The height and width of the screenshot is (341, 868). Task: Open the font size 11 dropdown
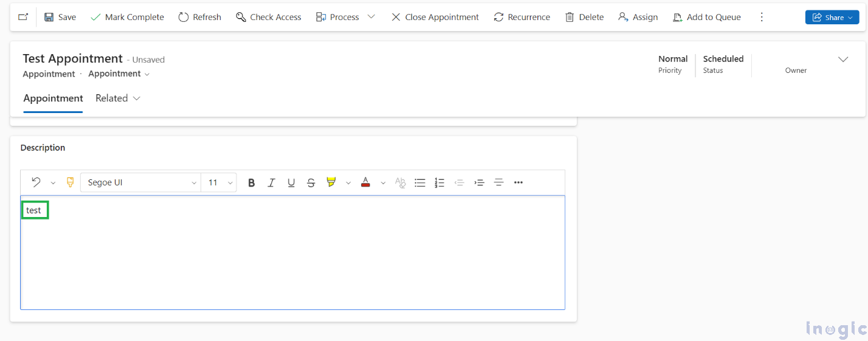click(219, 182)
